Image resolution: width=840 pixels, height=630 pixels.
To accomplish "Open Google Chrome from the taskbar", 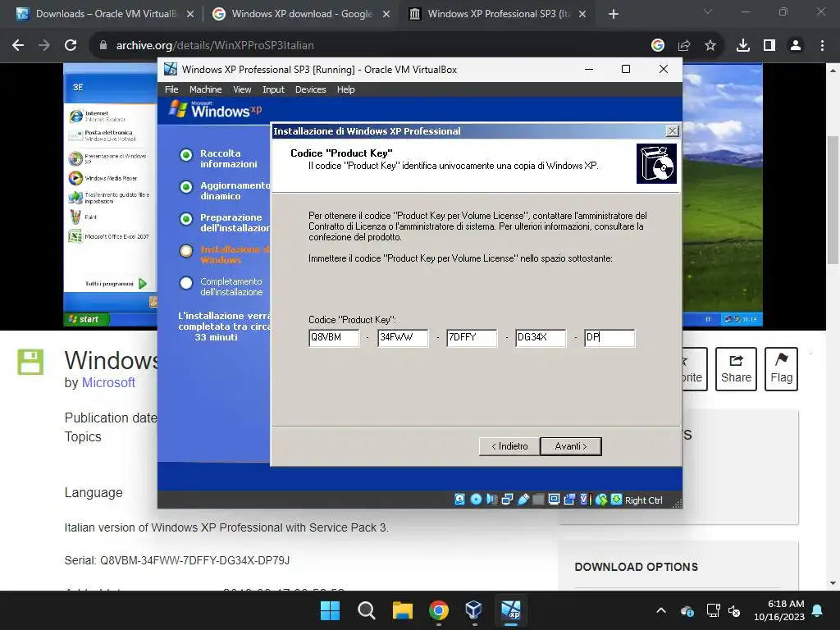I will click(439, 610).
